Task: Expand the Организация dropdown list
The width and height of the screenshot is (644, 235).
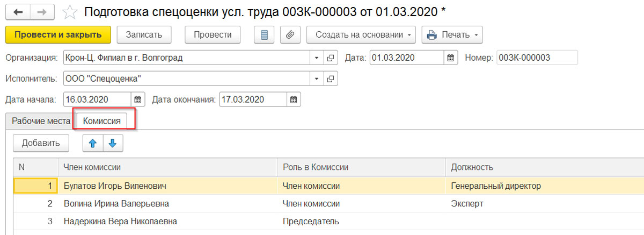Action: 317,58
